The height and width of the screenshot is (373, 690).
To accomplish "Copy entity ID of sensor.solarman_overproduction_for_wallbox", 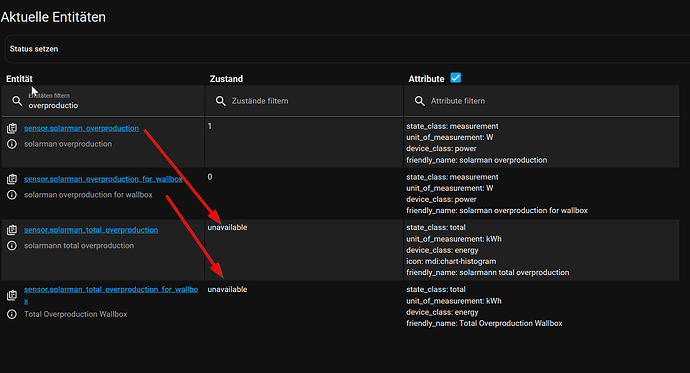I will point(12,179).
